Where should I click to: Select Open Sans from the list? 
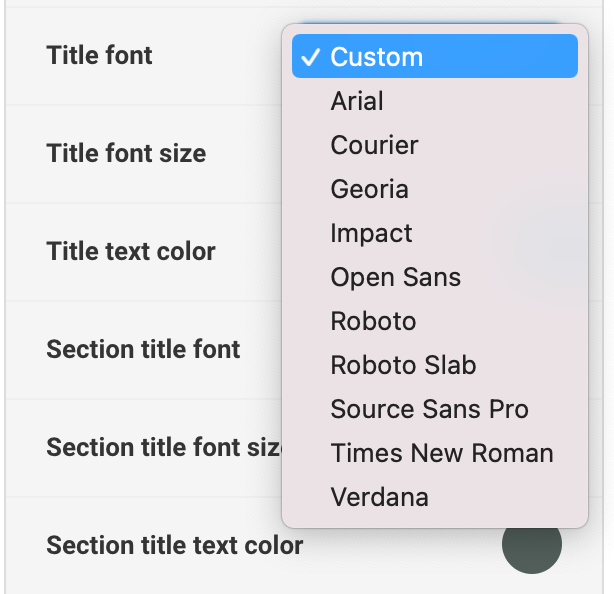pyautogui.click(x=435, y=277)
